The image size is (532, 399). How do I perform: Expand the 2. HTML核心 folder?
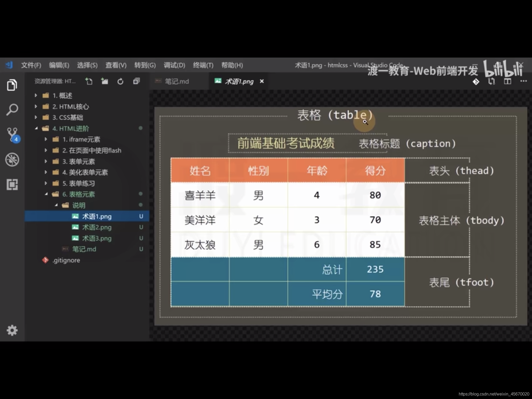tap(36, 106)
